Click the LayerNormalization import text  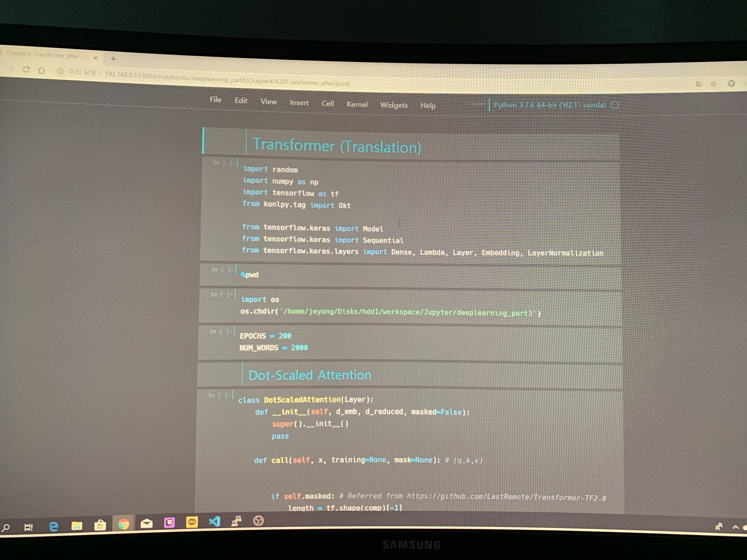(x=566, y=253)
